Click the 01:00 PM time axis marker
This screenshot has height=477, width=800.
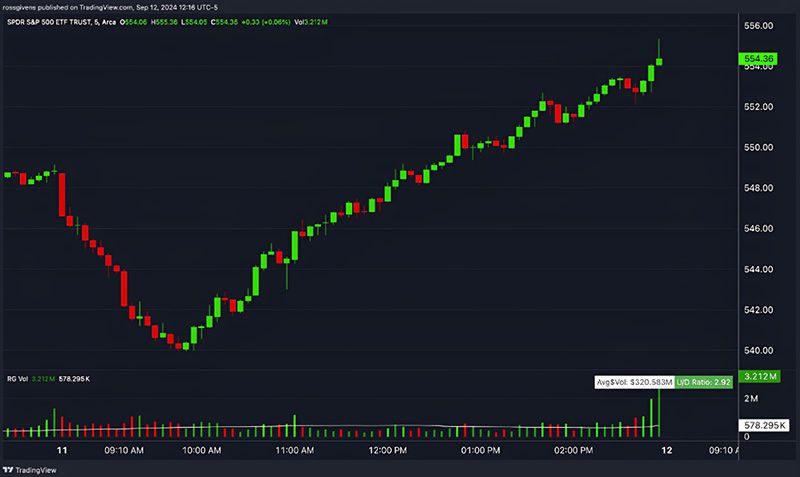[480, 451]
